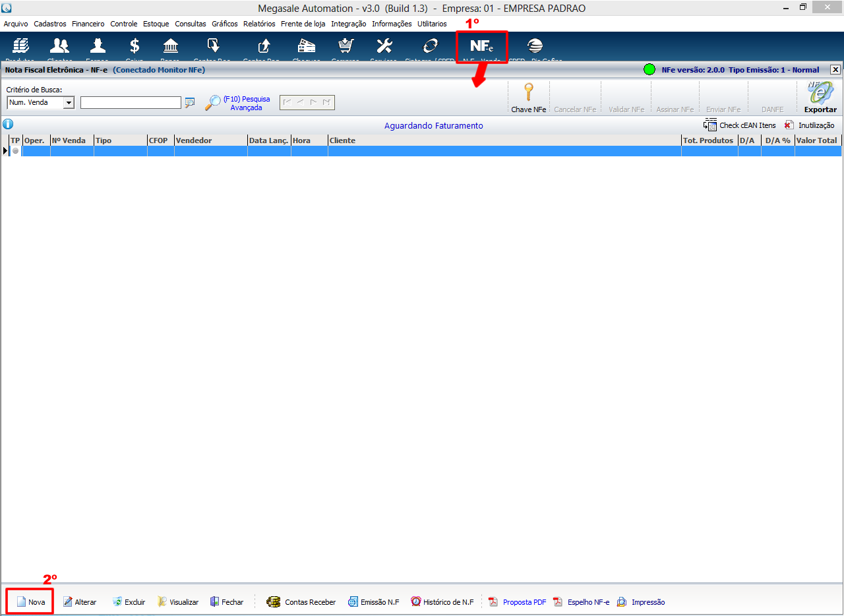Click the Nº Venda column header
The height and width of the screenshot is (616, 844).
pos(72,140)
